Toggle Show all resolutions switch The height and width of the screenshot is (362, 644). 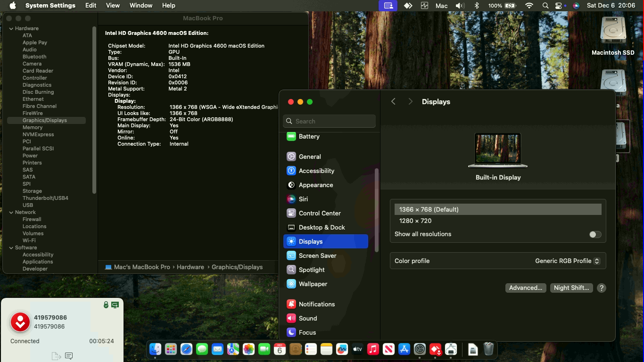coord(595,234)
